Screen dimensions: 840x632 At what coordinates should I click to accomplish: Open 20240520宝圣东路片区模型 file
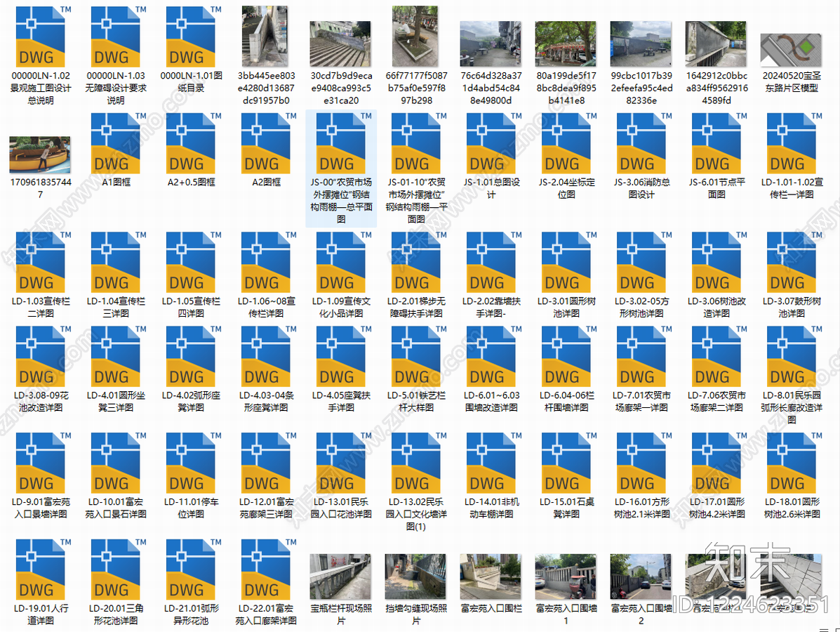pos(791,51)
